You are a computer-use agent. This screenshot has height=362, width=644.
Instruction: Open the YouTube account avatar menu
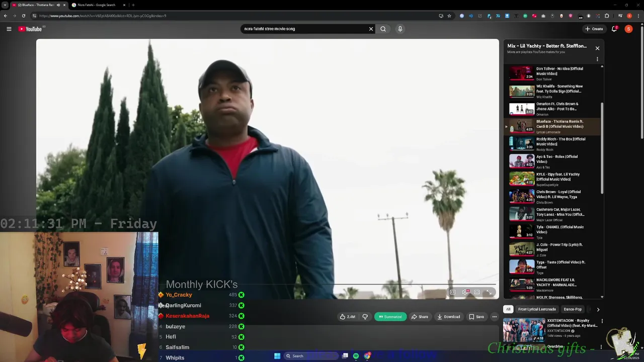[x=628, y=29]
